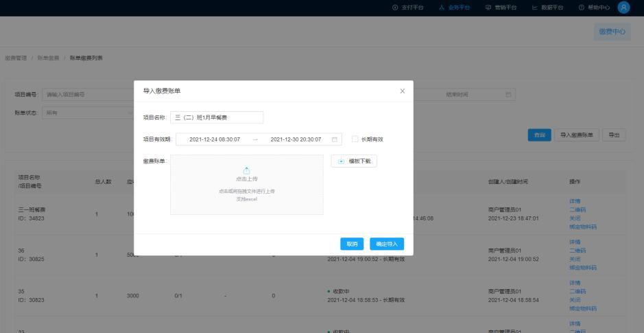Click the 总人数 column header
Viewport: 644px width, 333px height.
click(103, 181)
